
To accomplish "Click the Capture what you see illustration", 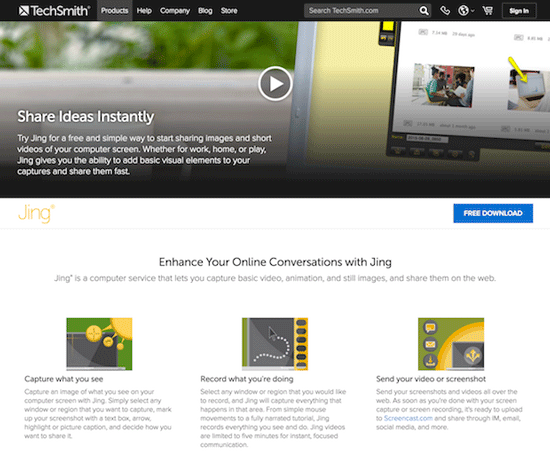I will [99, 344].
